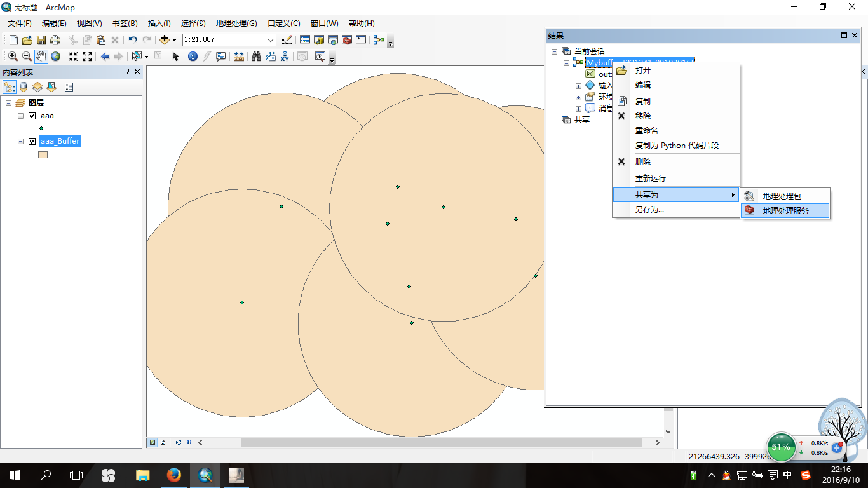The width and height of the screenshot is (868, 488).
Task: Click the aaa layer green point symbol
Action: (41, 128)
